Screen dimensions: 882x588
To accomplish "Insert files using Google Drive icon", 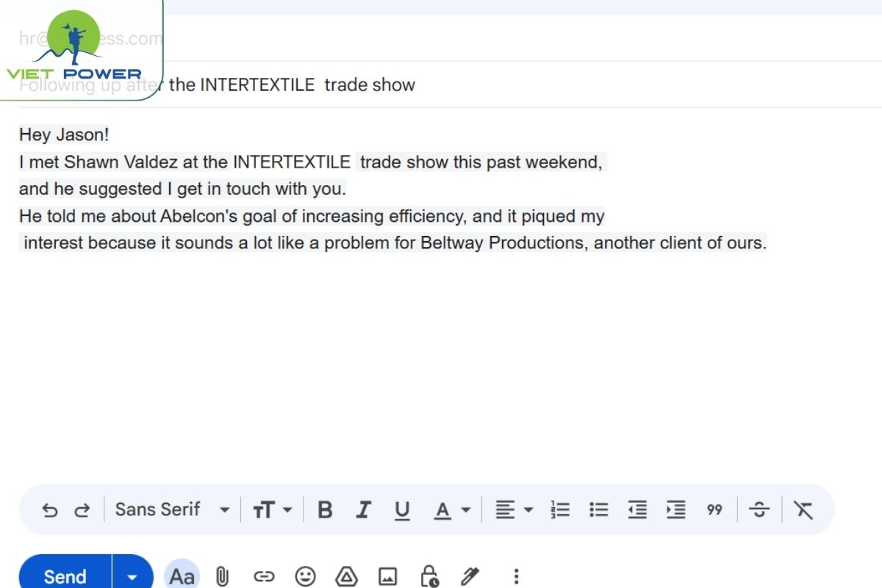I will [x=346, y=576].
